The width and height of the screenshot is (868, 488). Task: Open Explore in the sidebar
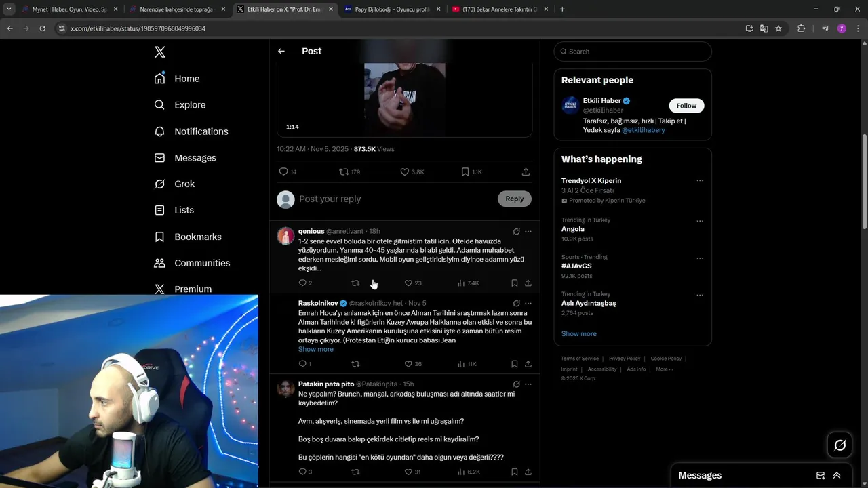click(180, 105)
